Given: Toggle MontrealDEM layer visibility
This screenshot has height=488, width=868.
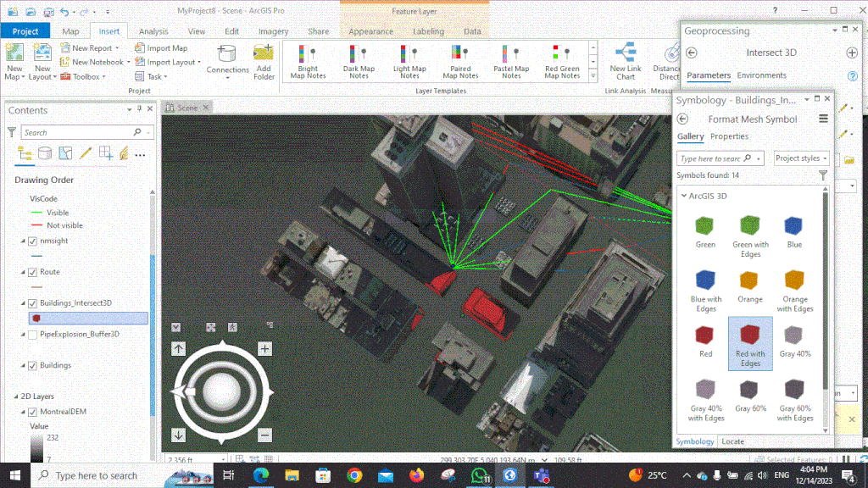Looking at the screenshot, I should 33,413.
